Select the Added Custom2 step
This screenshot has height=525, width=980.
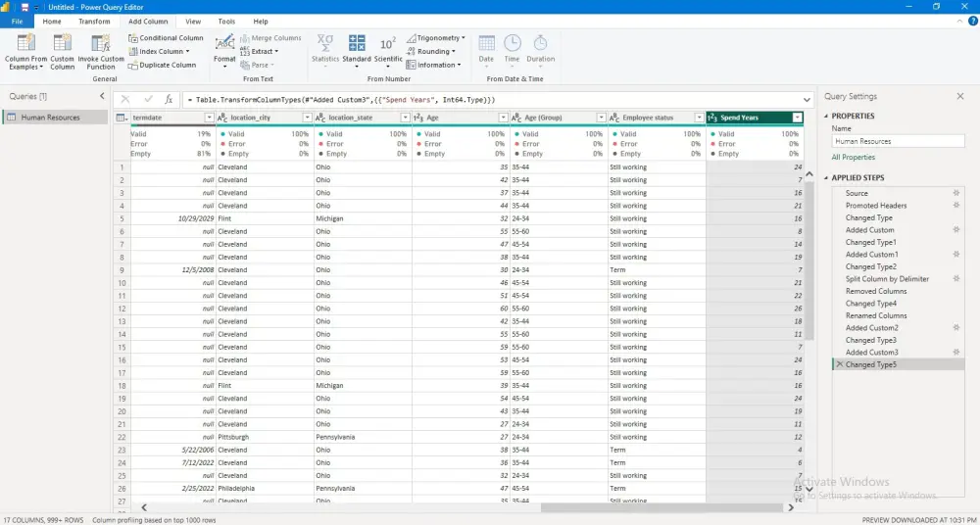pyautogui.click(x=872, y=328)
